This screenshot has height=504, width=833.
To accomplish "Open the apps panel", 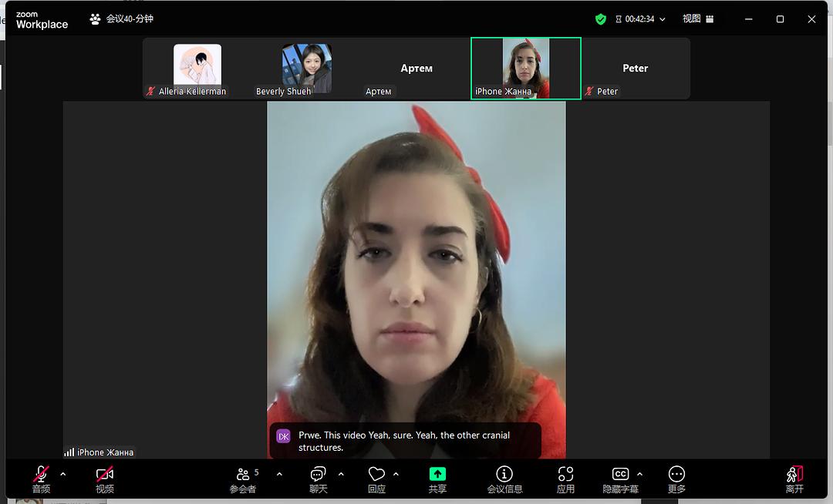I will (x=565, y=475).
